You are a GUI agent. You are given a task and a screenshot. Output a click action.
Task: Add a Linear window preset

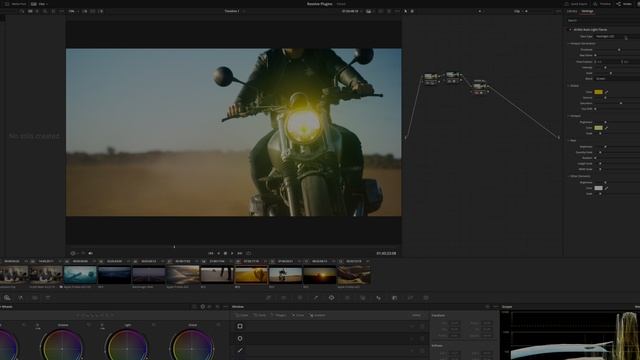(242, 315)
